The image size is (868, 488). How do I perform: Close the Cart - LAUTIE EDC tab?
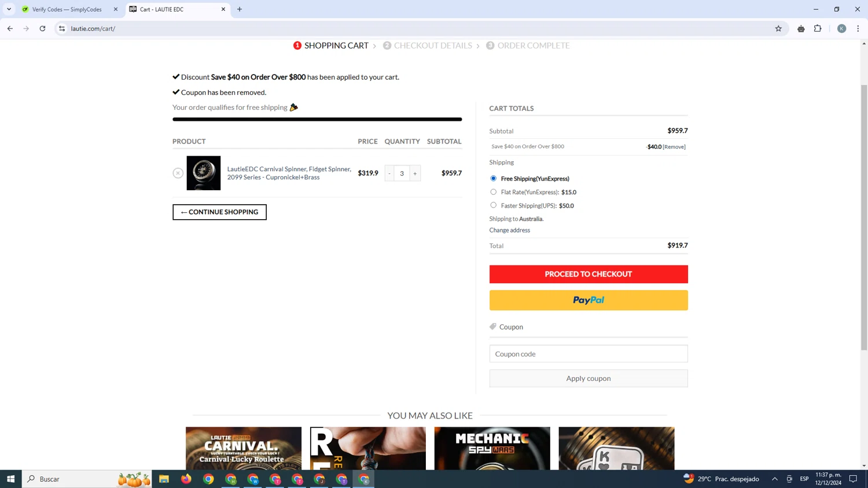[x=223, y=9]
